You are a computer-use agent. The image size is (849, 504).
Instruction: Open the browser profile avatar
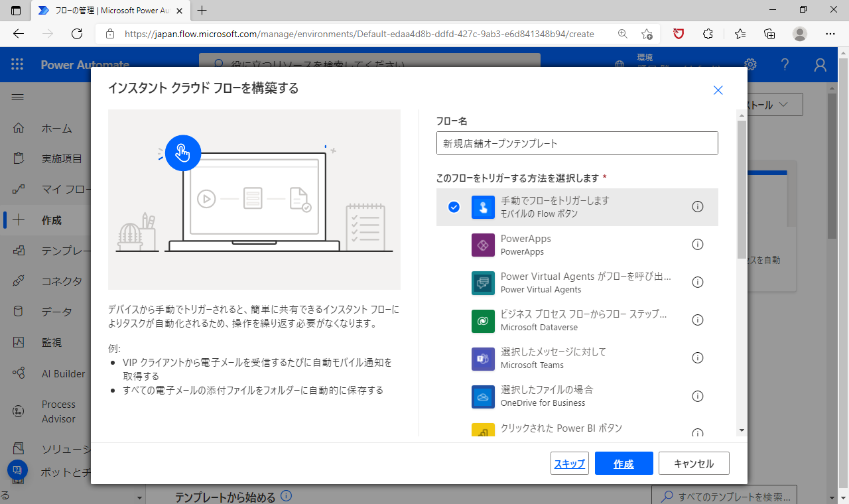(x=801, y=34)
